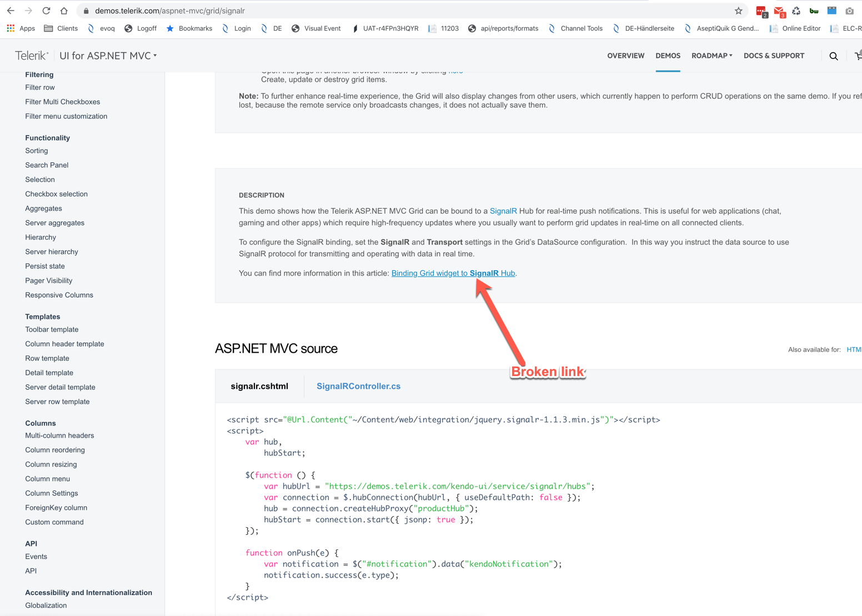
Task: Open the Column menu demo
Action: [x=47, y=479]
